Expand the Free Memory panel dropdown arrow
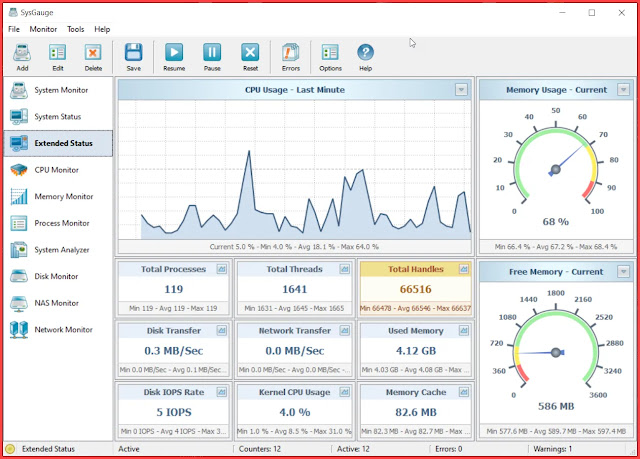This screenshot has width=640, height=459. tap(623, 271)
